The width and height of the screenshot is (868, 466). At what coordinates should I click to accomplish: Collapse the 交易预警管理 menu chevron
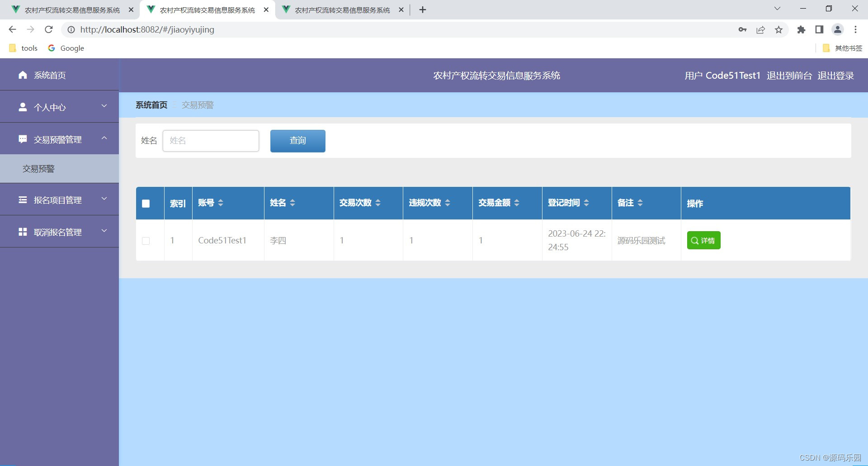105,138
